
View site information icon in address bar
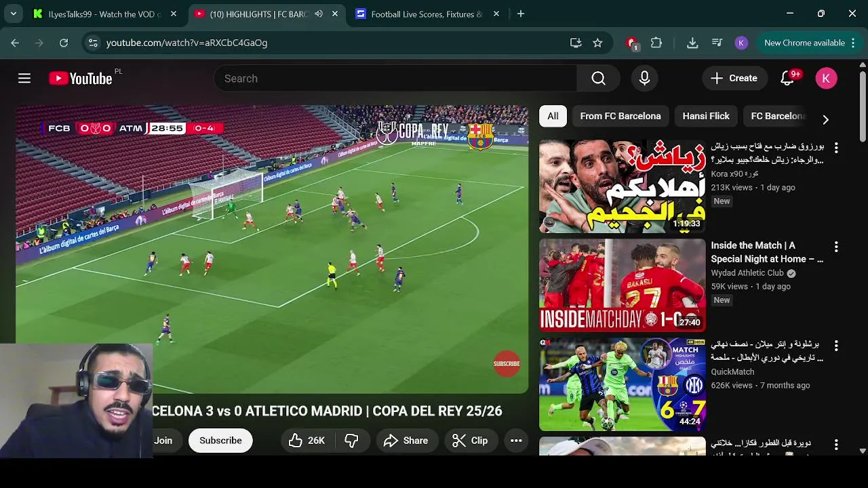[93, 43]
